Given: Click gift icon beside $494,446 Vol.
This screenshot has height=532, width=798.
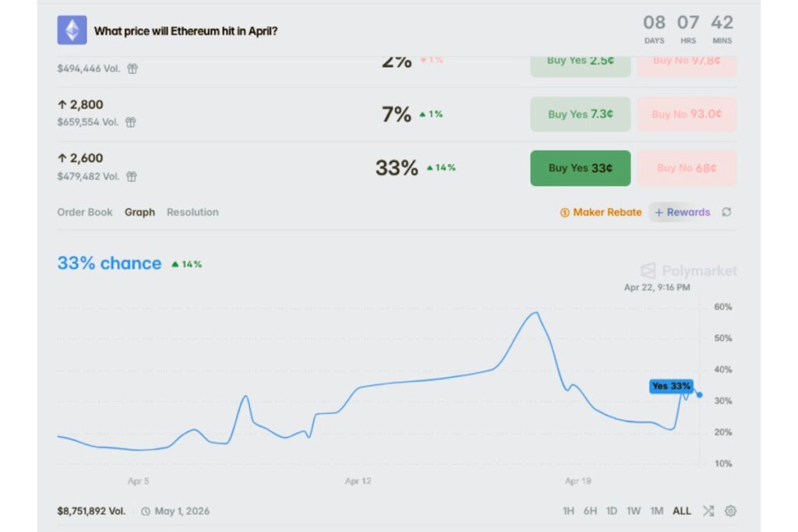Looking at the screenshot, I should pyautogui.click(x=132, y=69).
